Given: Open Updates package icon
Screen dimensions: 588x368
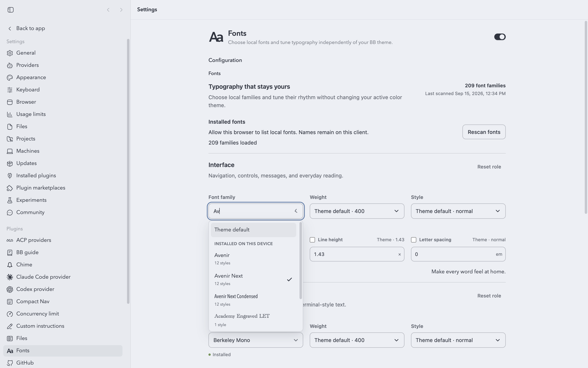Looking at the screenshot, I should click(x=10, y=163).
